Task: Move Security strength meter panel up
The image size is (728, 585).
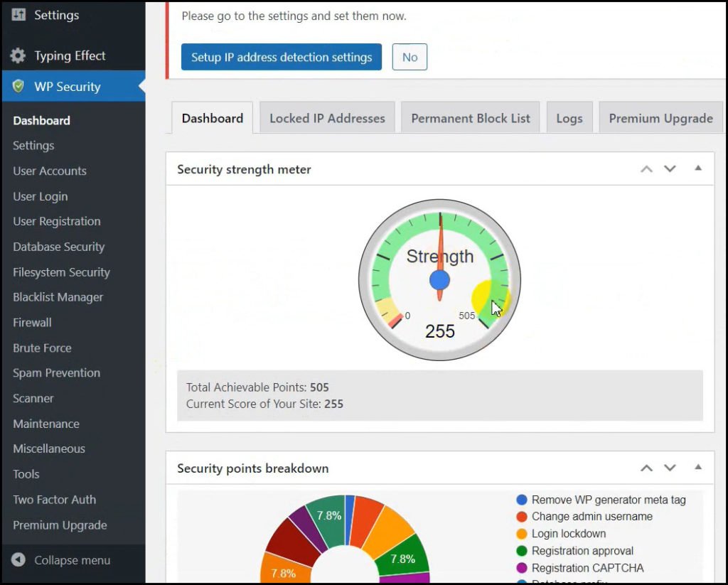Action: pyautogui.click(x=646, y=169)
